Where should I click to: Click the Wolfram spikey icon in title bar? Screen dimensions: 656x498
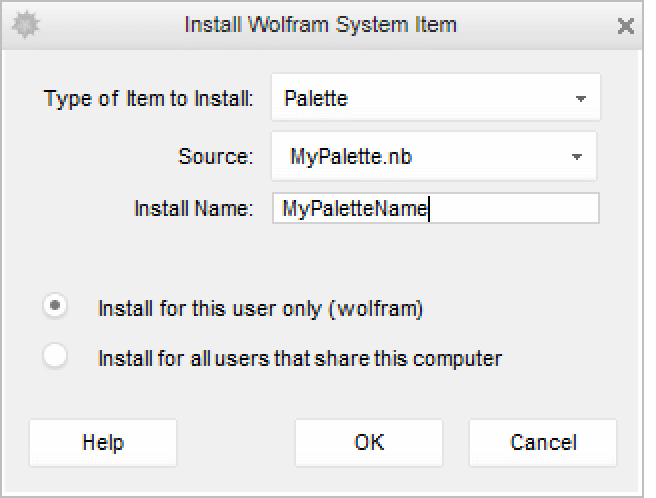(x=24, y=25)
